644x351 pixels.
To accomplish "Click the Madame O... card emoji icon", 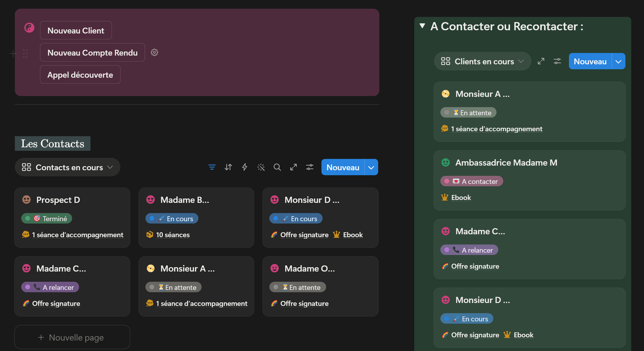I will (275, 268).
